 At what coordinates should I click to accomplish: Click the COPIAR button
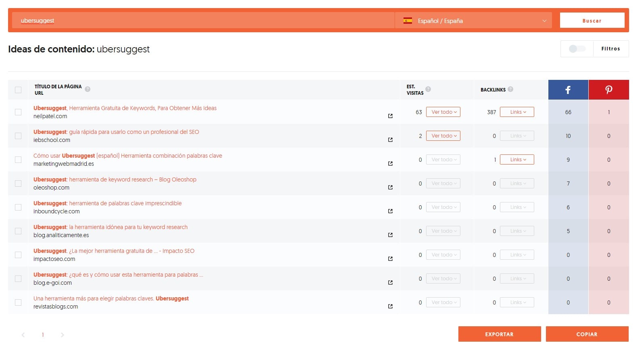(587, 334)
